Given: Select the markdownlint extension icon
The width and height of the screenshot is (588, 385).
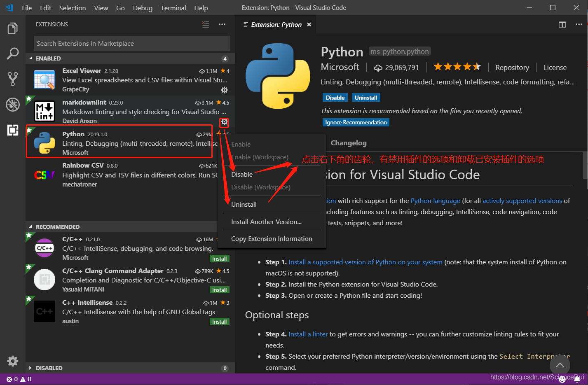Looking at the screenshot, I should coord(45,112).
